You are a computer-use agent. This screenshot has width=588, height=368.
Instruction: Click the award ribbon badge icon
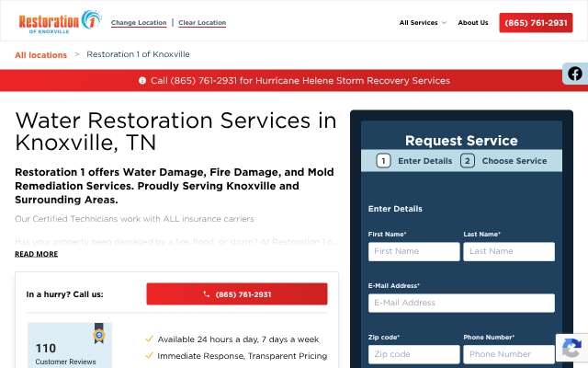(99, 333)
